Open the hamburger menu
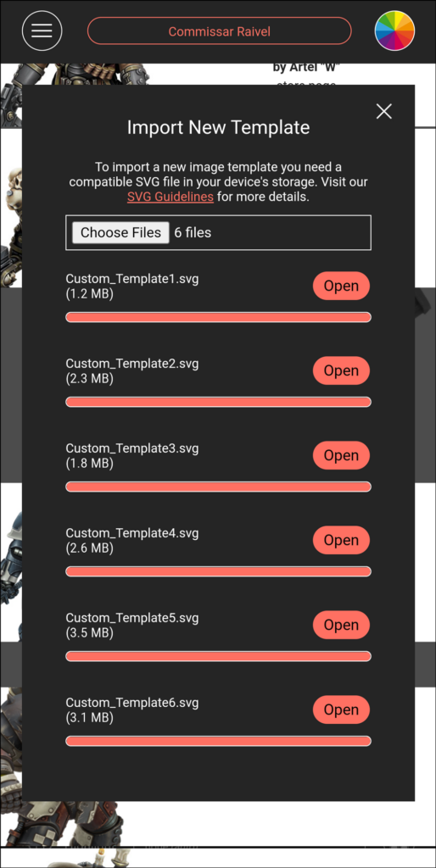Screen dimensions: 436x868 tap(42, 31)
